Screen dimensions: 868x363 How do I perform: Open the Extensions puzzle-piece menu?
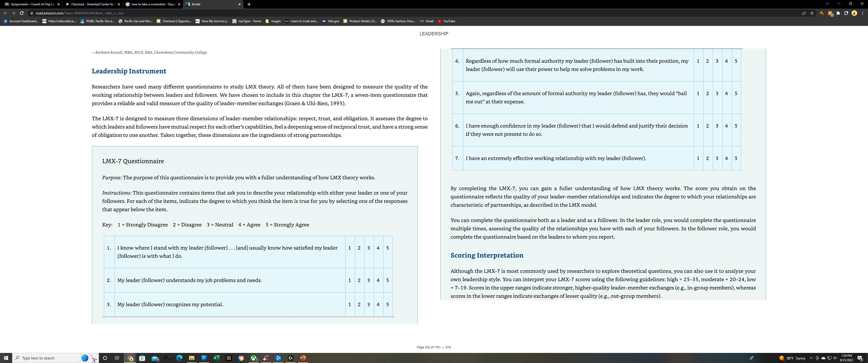click(x=838, y=13)
